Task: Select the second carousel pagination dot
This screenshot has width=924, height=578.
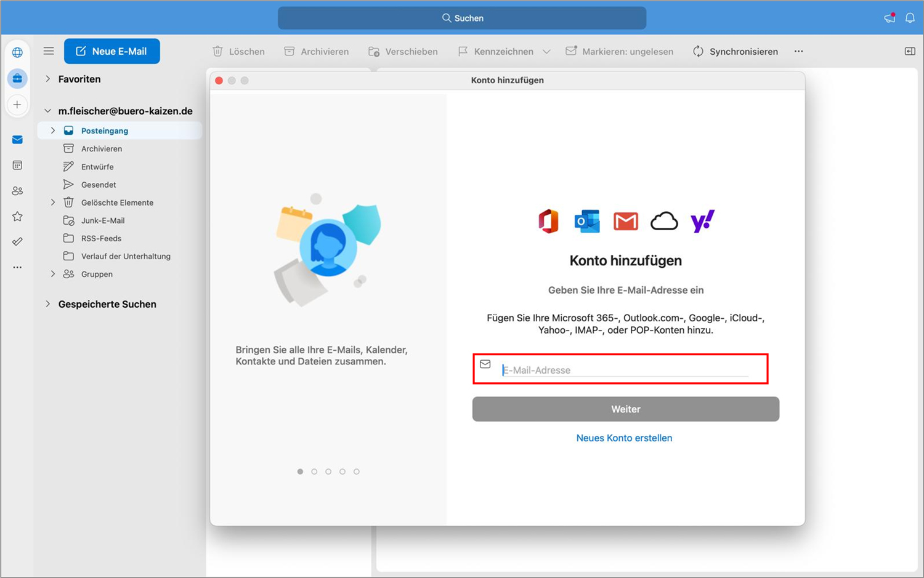Action: coord(314,471)
